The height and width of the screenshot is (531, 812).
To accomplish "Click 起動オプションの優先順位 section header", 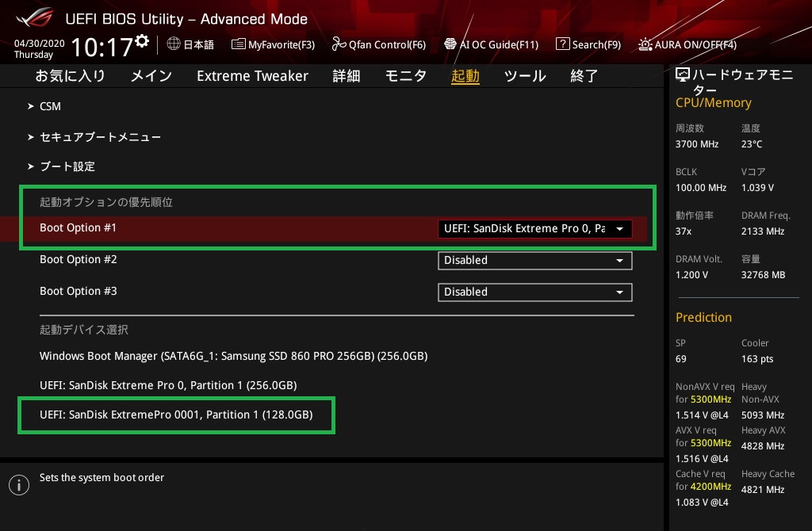I will [x=106, y=202].
